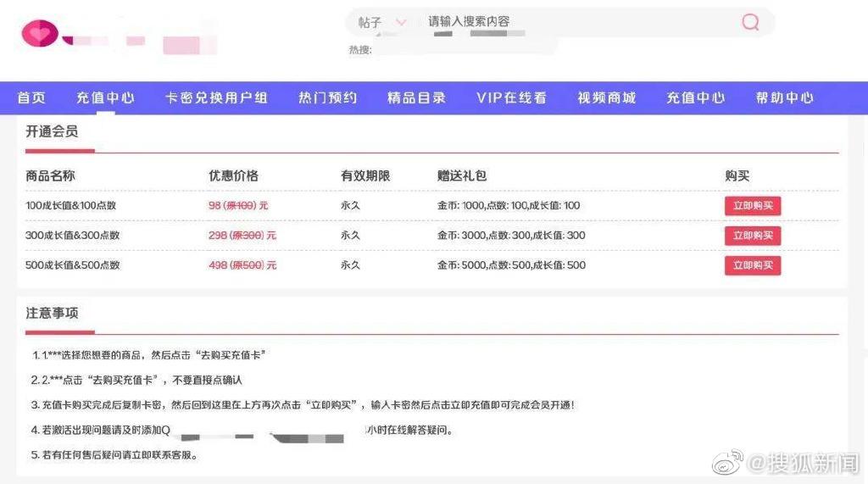This screenshot has height=484, width=868.
Task: Expand the 帖子 search type dropdown
Action: pos(382,22)
